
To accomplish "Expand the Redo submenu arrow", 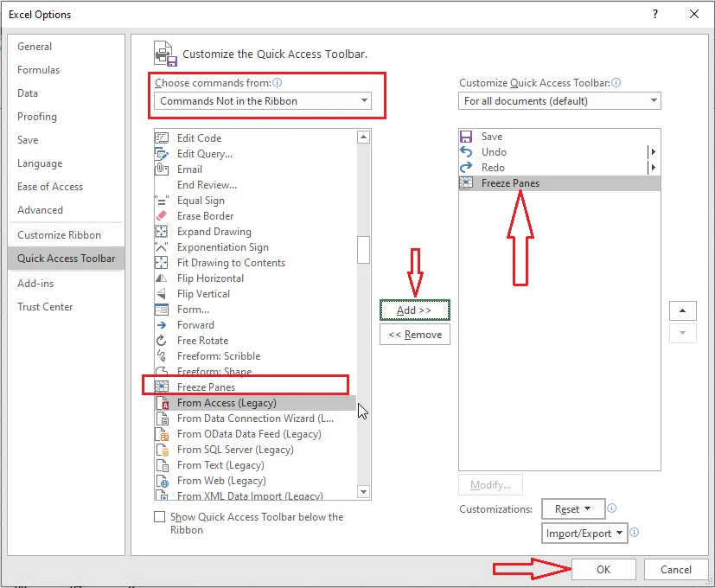I will 653,168.
